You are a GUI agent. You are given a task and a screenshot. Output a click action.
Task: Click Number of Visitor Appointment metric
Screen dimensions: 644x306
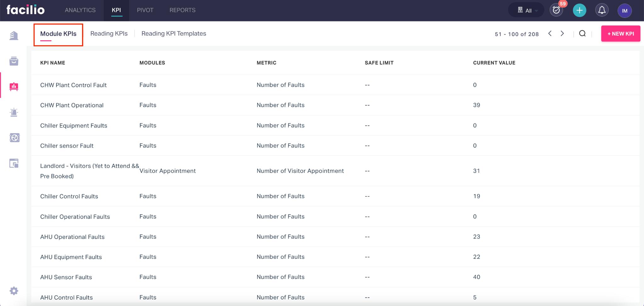pos(300,171)
